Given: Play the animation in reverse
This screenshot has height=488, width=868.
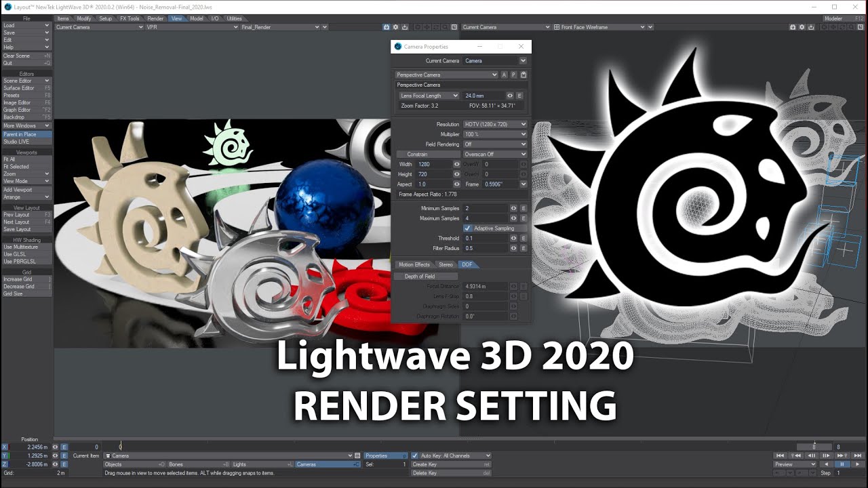Looking at the screenshot, I should (x=827, y=464).
